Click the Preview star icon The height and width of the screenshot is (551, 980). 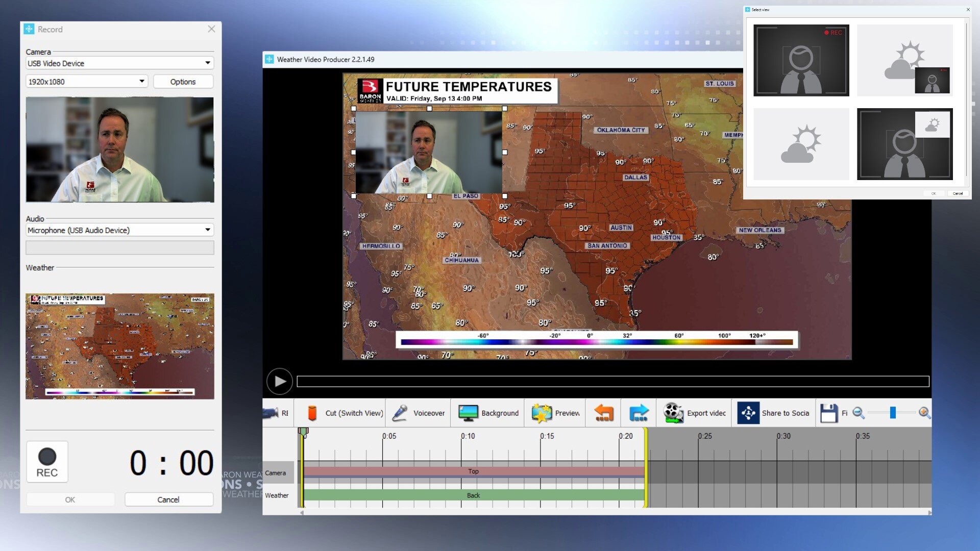[541, 413]
